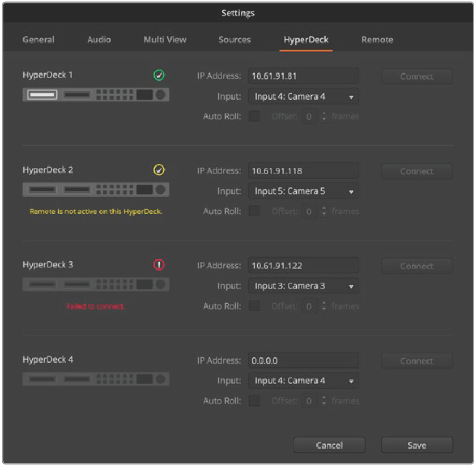Click HyperDeck 2 yellow status check icon
Viewport: 476px width, 466px height.
[159, 170]
